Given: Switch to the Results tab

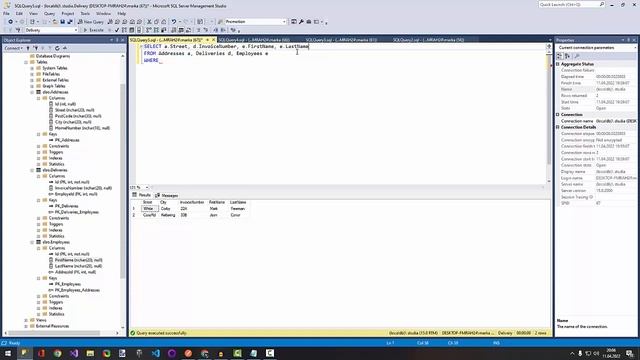Looking at the screenshot, I should [x=142, y=196].
